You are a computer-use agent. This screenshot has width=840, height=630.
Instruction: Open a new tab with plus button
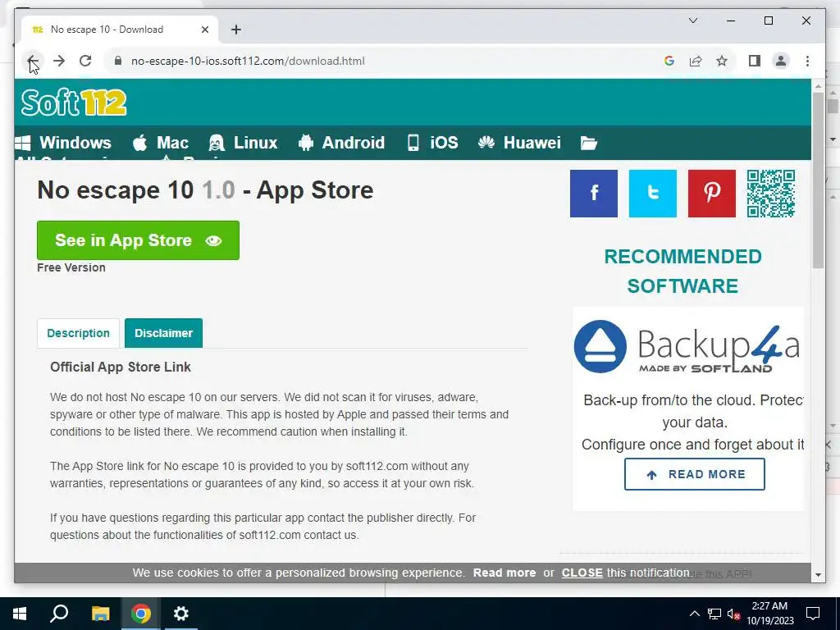[235, 30]
